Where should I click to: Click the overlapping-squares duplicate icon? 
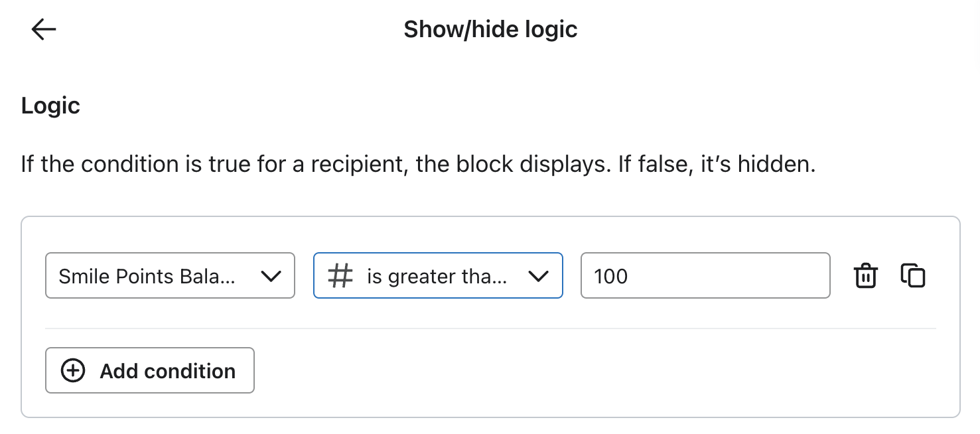tap(912, 275)
